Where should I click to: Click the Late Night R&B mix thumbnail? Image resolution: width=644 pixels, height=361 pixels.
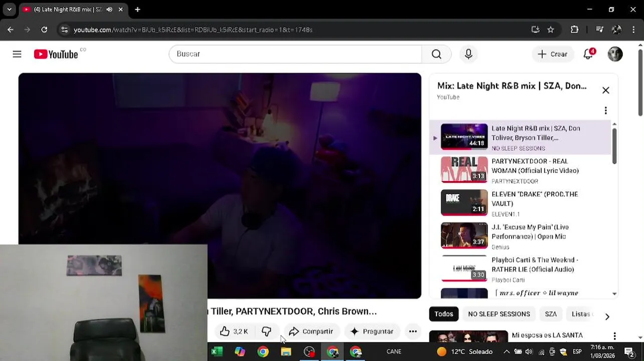coord(464,136)
